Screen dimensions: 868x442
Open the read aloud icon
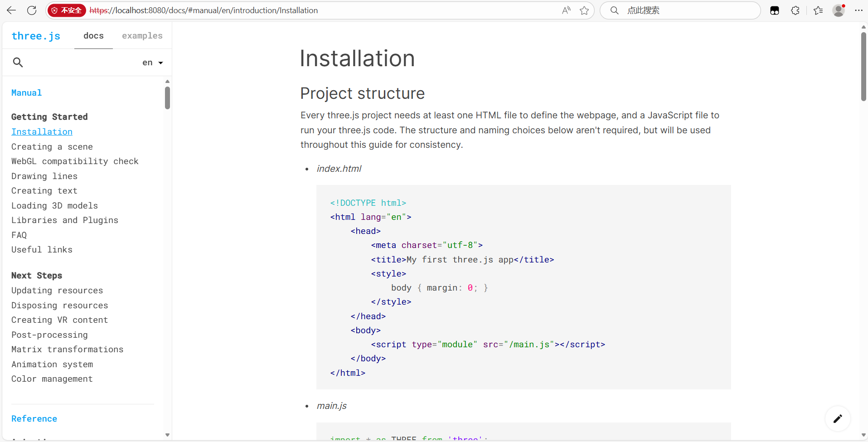point(566,10)
